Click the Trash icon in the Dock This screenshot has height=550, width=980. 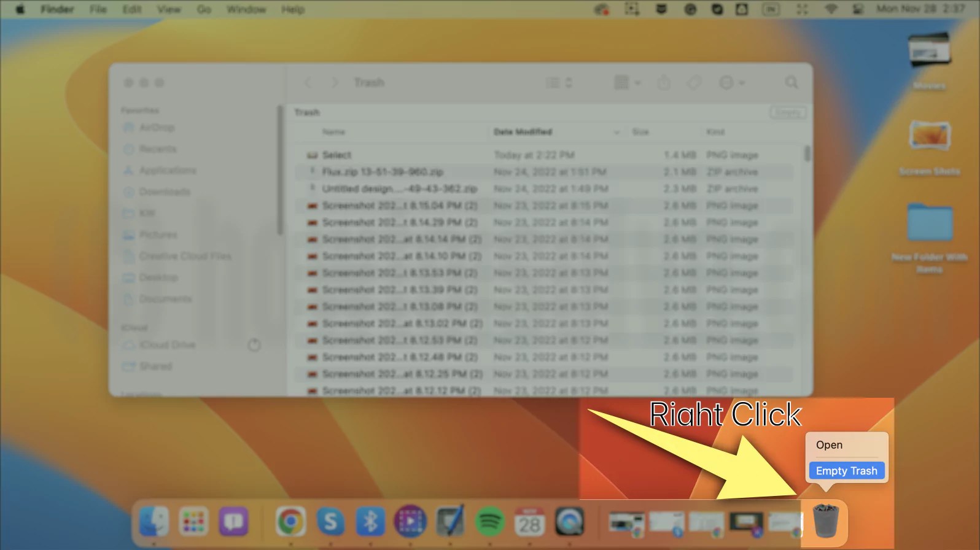coord(825,521)
